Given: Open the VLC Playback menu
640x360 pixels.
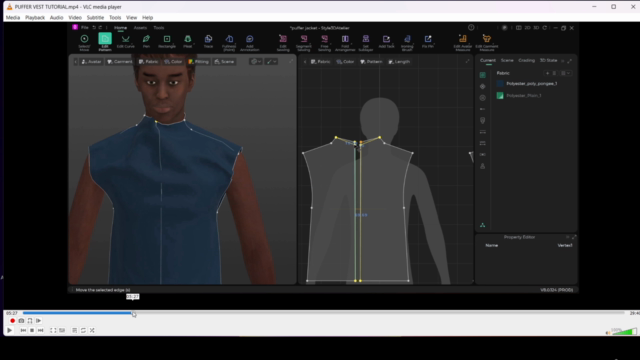Looking at the screenshot, I should (35, 18).
